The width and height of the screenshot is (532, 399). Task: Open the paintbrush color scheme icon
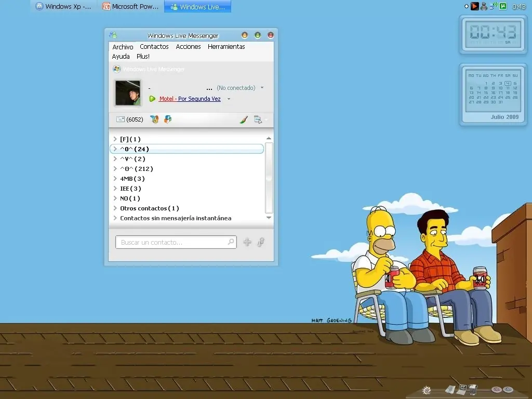pyautogui.click(x=244, y=119)
